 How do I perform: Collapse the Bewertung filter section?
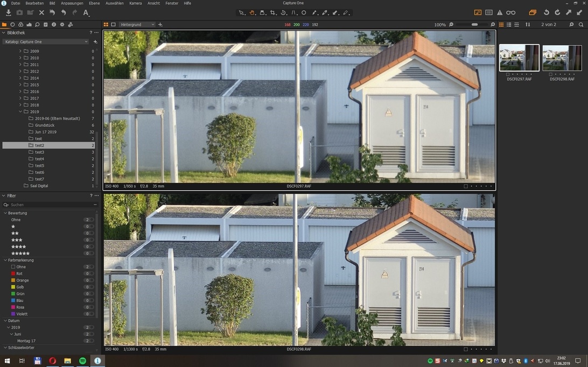coord(6,213)
